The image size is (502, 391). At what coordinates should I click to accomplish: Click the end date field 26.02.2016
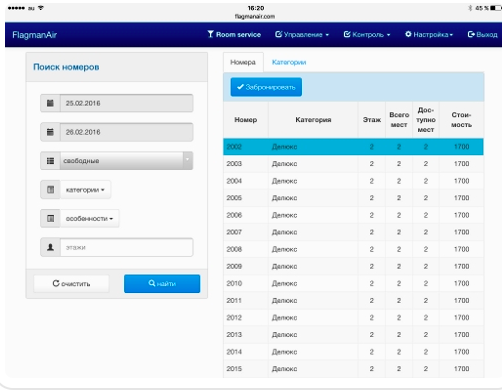pos(126,132)
